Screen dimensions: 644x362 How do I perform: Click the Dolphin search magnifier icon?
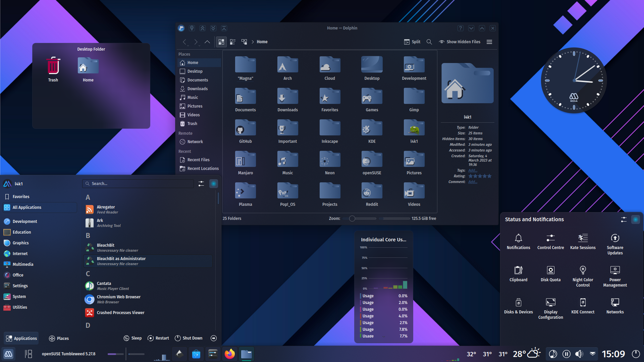[x=429, y=42]
